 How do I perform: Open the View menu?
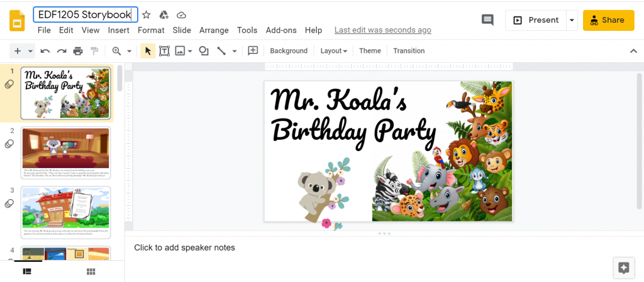(91, 30)
